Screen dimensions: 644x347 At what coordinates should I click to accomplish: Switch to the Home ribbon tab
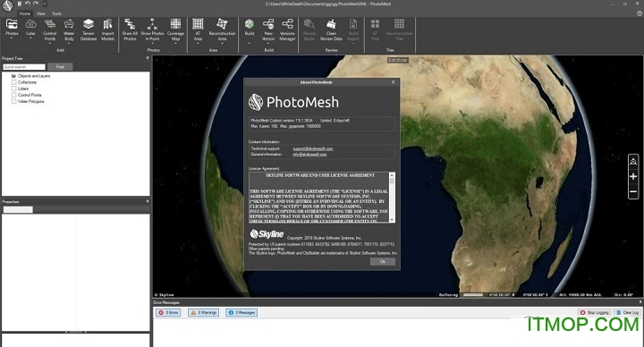tap(25, 13)
